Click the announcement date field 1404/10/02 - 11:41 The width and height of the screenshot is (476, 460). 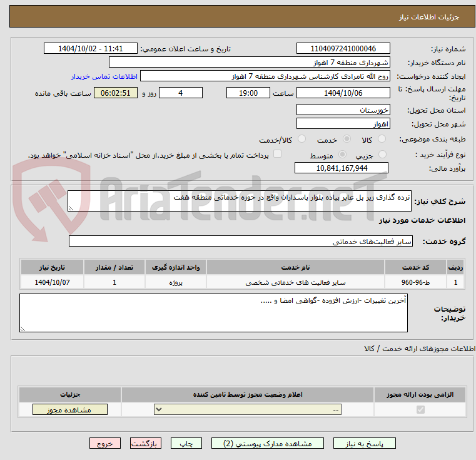tap(91, 49)
